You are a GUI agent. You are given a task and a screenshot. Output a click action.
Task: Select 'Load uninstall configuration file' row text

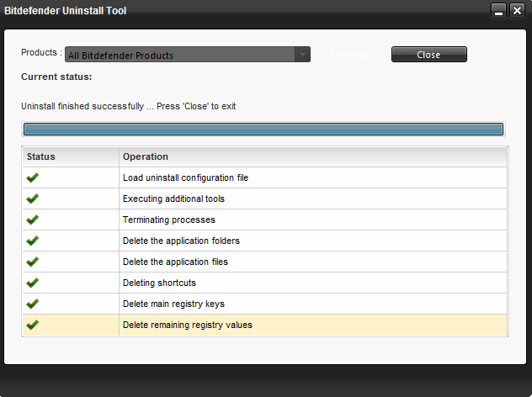click(185, 177)
